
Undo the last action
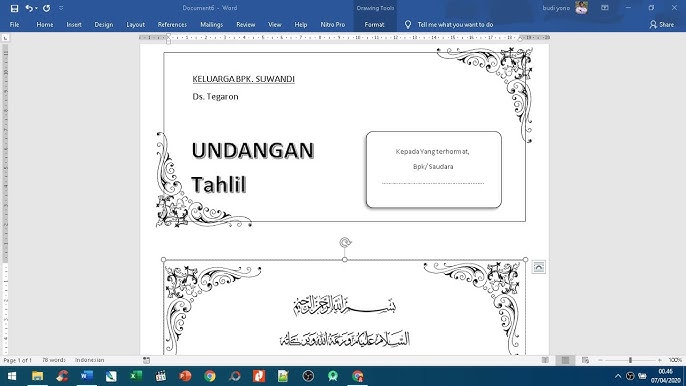[x=29, y=8]
